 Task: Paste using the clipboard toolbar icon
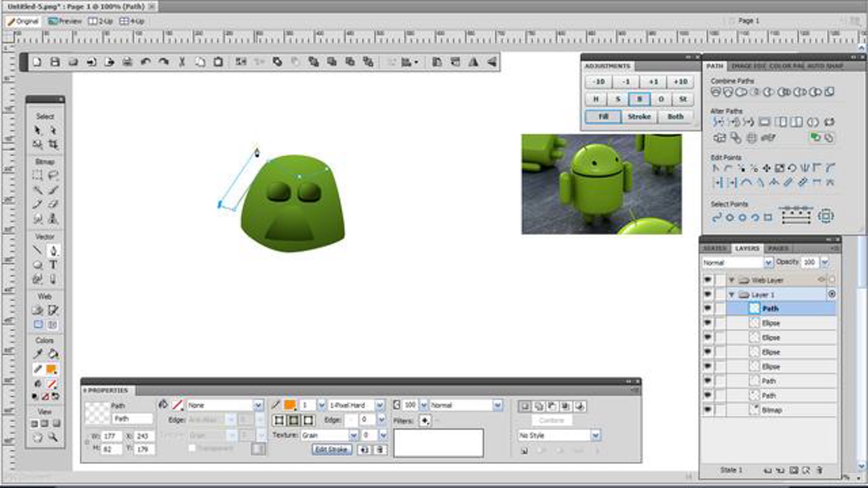pos(218,62)
